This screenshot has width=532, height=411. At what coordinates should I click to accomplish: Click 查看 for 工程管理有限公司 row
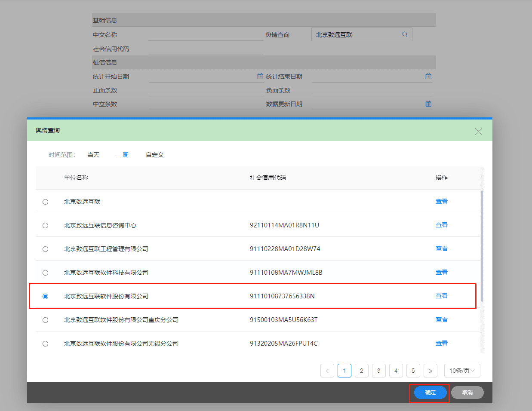point(442,248)
